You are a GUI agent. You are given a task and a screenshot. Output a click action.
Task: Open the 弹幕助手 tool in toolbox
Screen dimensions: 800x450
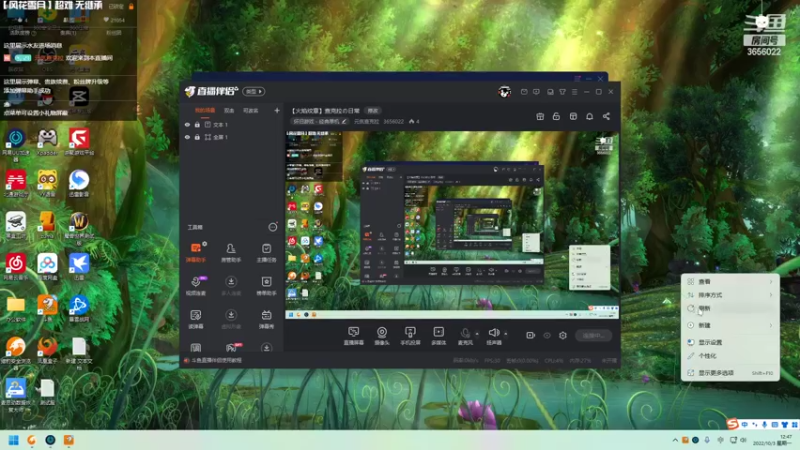[196, 252]
